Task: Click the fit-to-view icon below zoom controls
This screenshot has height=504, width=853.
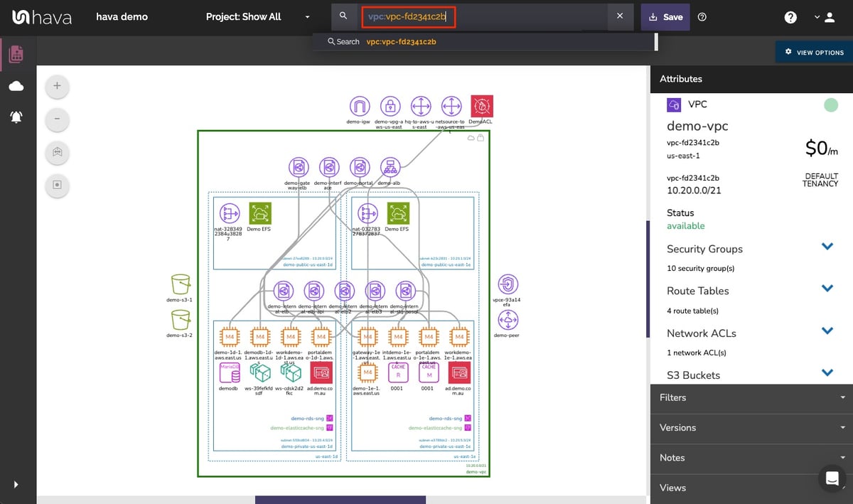Action: (x=57, y=153)
